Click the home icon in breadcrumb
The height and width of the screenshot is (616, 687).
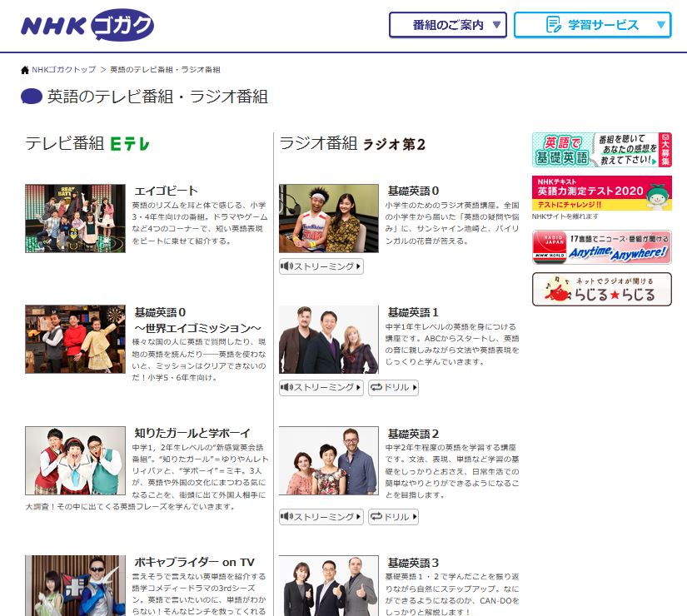25,70
